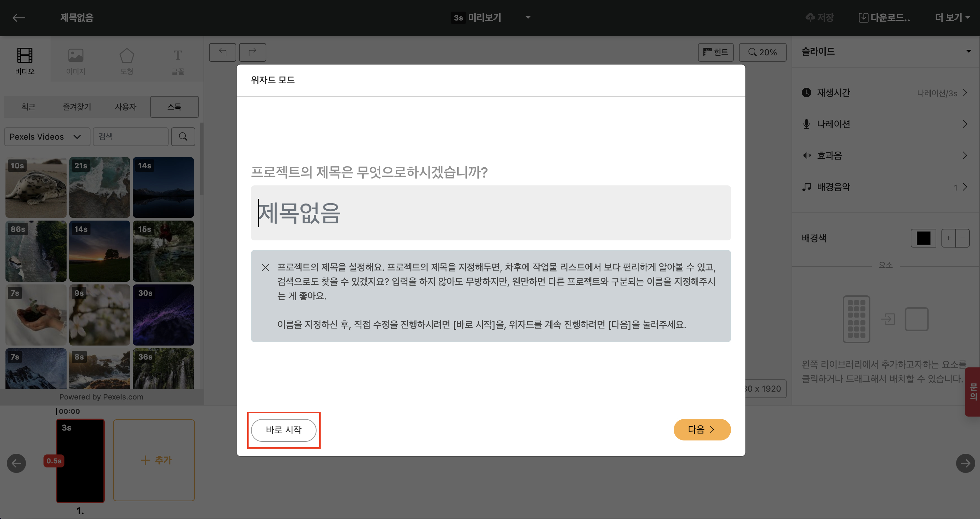Switch to the 사용자 tab

coord(126,107)
